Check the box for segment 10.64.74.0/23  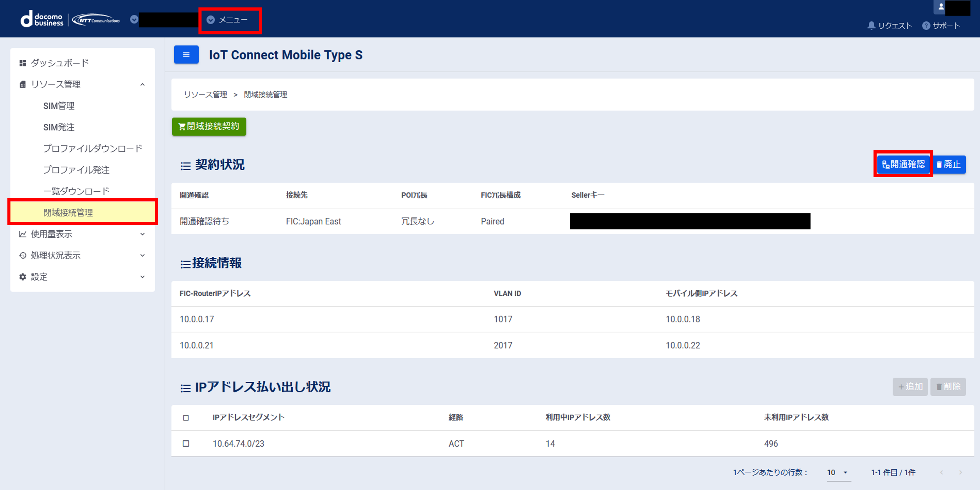click(x=186, y=443)
